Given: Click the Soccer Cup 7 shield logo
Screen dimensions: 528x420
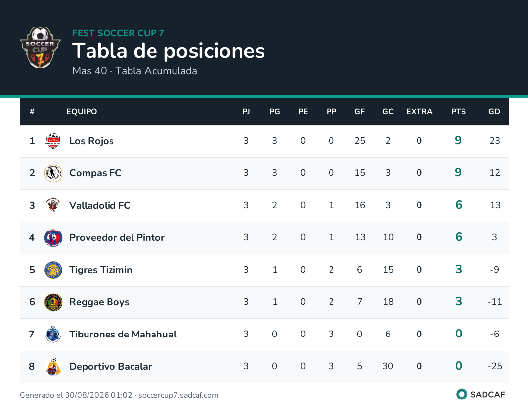Looking at the screenshot, I should coord(40,47).
